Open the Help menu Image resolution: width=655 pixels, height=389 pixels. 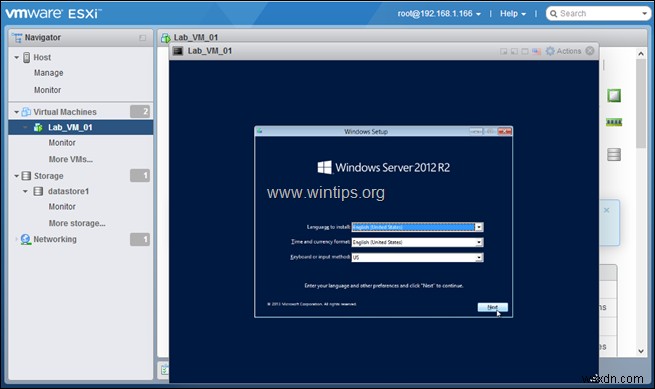513,14
